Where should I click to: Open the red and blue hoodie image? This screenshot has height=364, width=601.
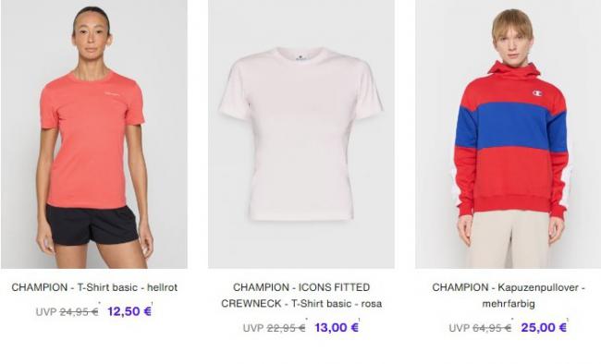point(509,134)
